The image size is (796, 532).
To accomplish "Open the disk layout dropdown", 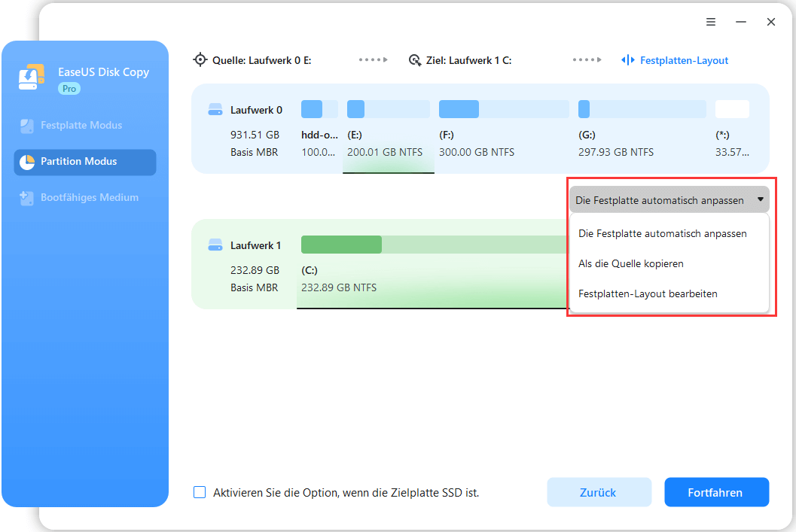I will click(669, 200).
